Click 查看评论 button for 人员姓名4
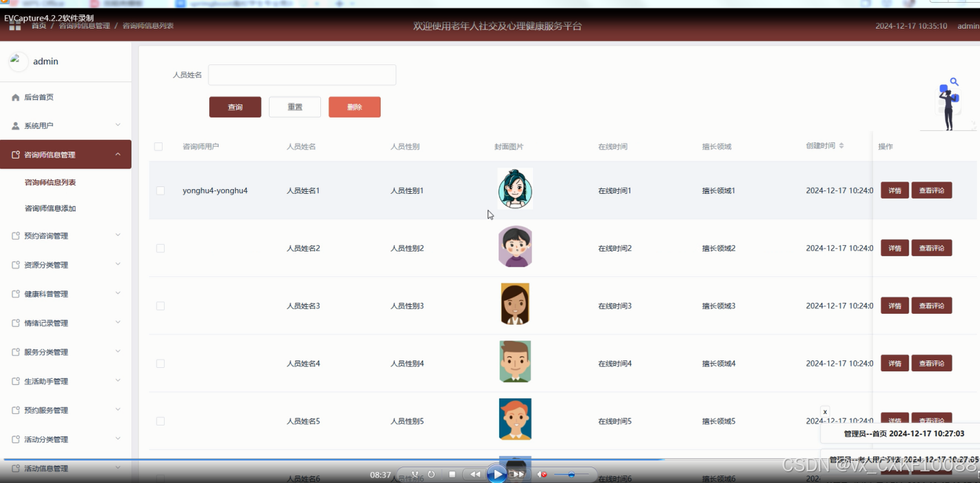 click(931, 363)
